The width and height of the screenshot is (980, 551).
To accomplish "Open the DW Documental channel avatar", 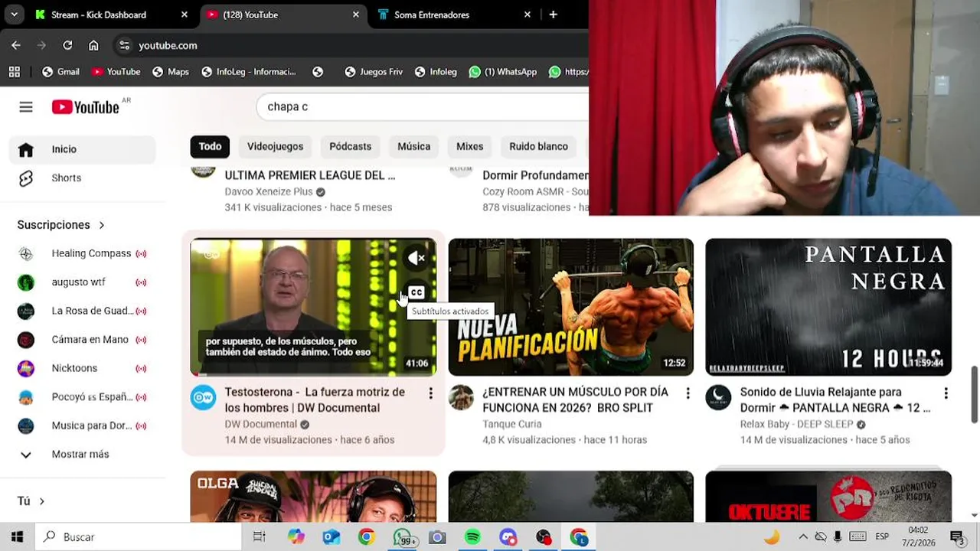I will click(x=203, y=397).
